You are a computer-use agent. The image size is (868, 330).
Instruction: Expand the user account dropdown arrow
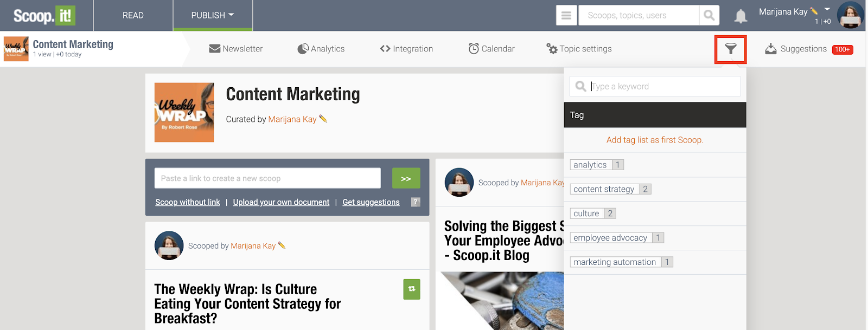[827, 9]
